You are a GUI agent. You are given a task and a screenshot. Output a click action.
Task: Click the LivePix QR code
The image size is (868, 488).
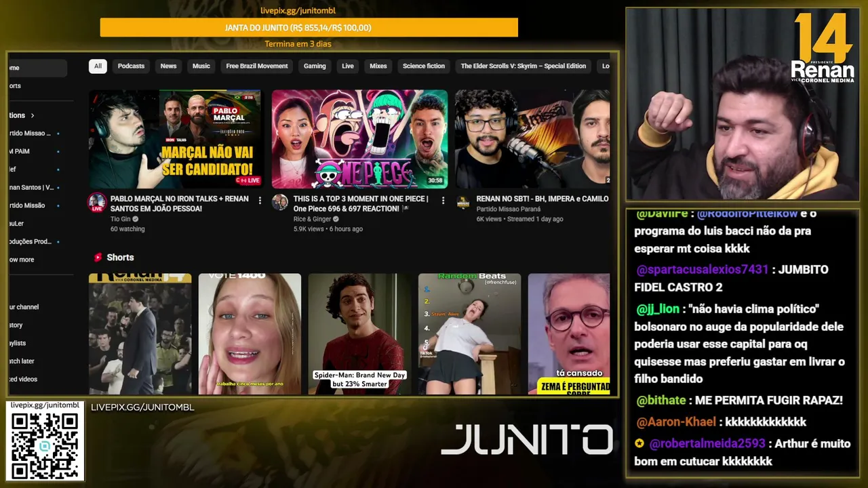(45, 445)
